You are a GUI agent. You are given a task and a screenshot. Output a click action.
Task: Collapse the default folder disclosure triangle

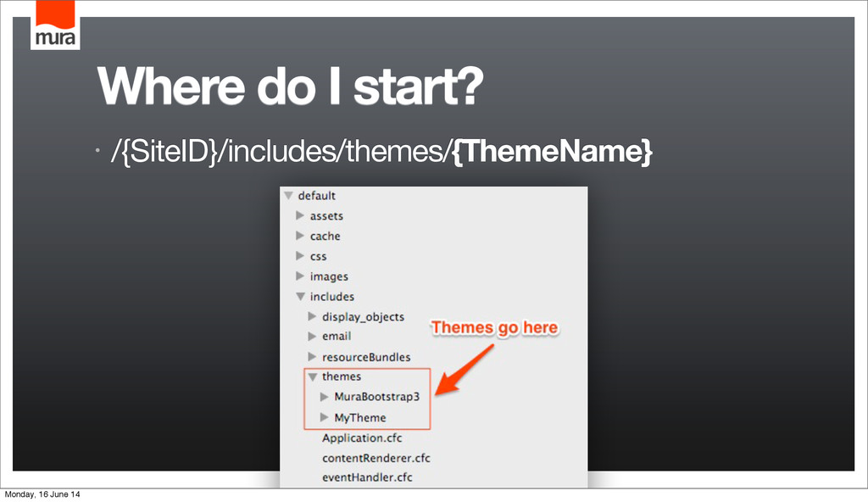click(288, 196)
